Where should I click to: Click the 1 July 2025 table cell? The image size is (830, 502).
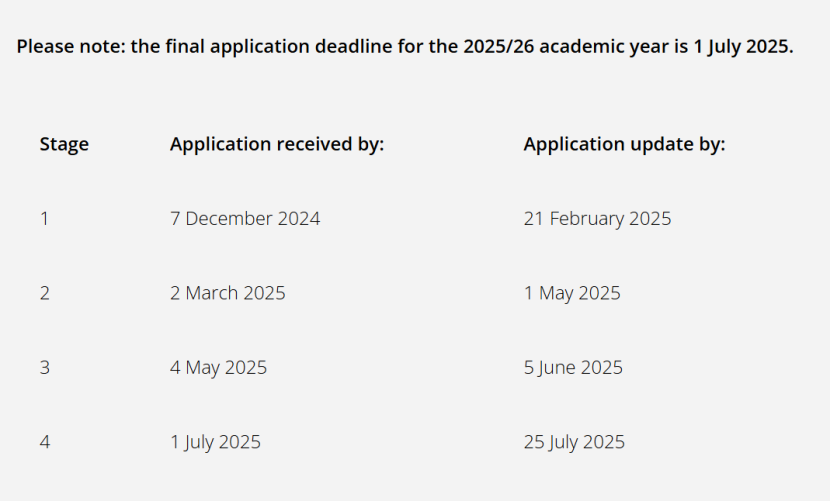click(x=215, y=443)
